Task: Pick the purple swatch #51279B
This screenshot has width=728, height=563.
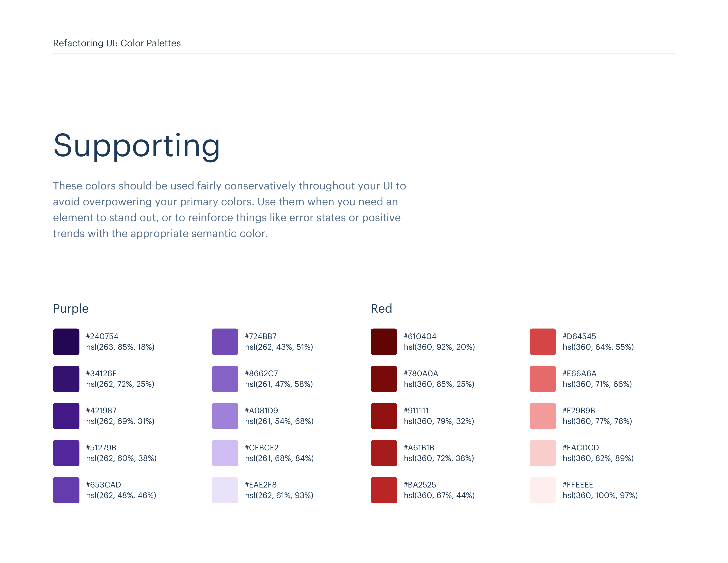Action: click(x=66, y=453)
